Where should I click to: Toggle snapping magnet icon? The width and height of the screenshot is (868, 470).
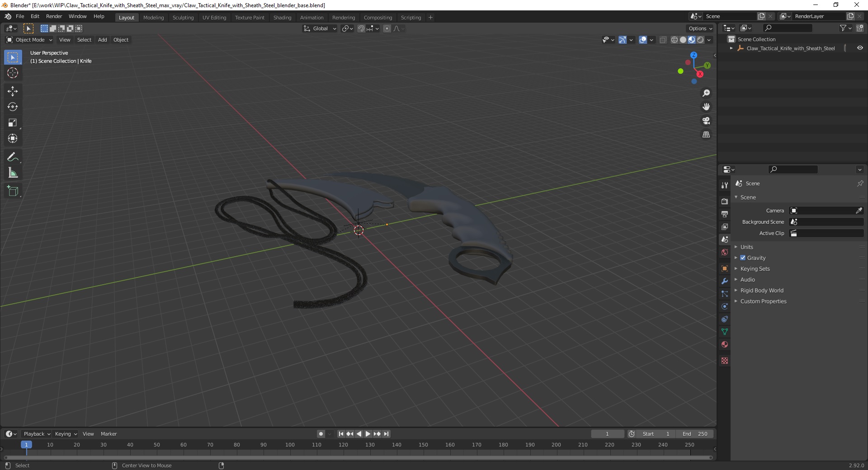361,28
